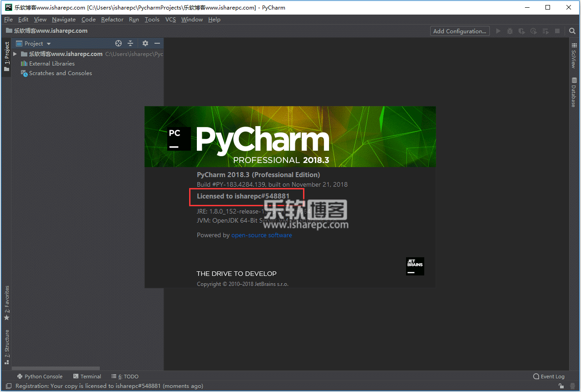Click the Profile run icon
Screen dimensions: 581x392
pyautogui.click(x=534, y=31)
